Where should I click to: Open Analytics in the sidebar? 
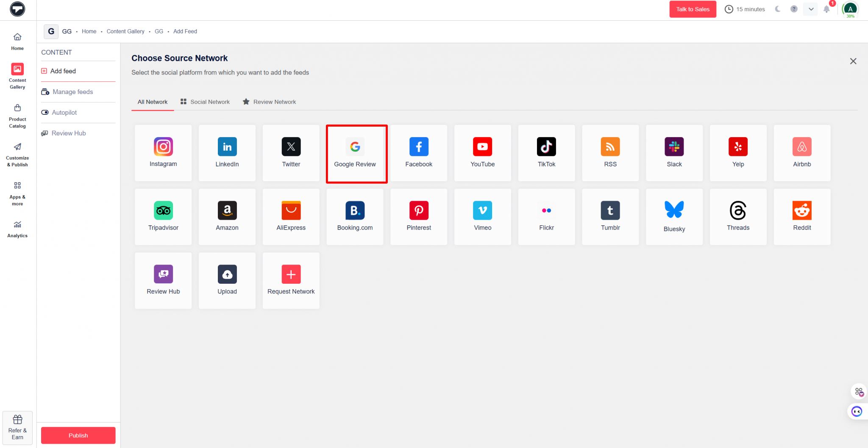coord(17,229)
